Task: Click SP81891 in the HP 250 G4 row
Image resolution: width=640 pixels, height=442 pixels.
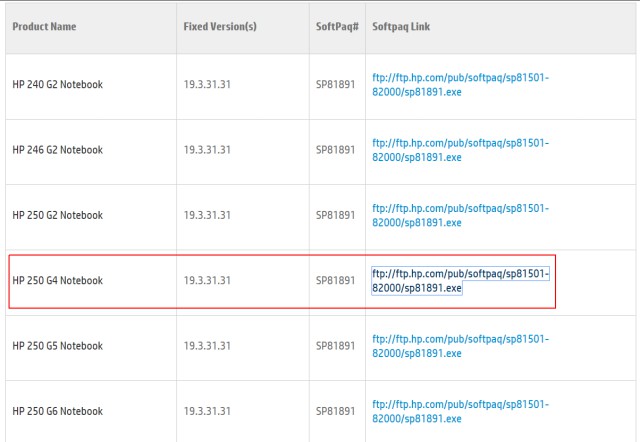Action: click(x=336, y=280)
